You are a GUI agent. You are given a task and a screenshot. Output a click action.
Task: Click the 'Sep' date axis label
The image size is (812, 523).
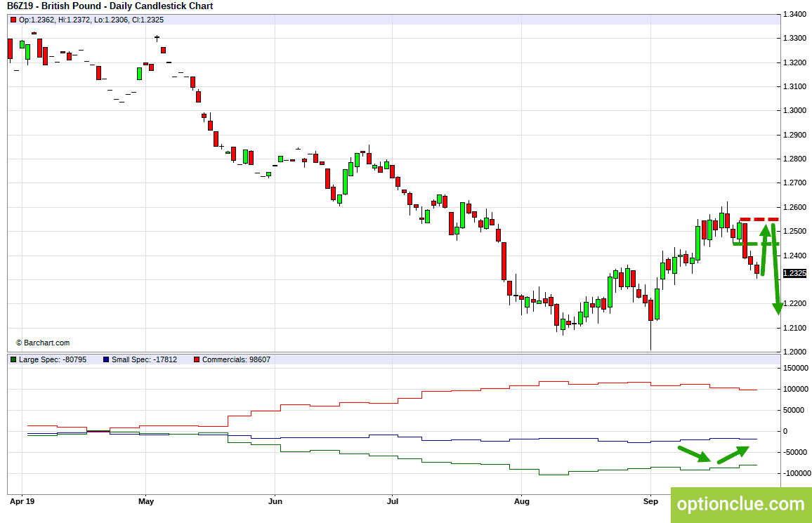pos(650,501)
